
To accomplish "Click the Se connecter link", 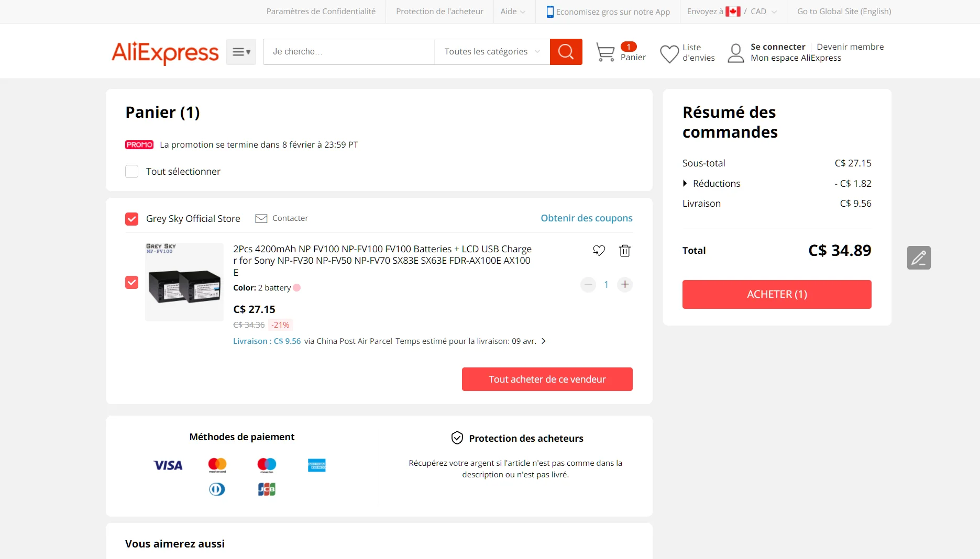I will click(778, 47).
